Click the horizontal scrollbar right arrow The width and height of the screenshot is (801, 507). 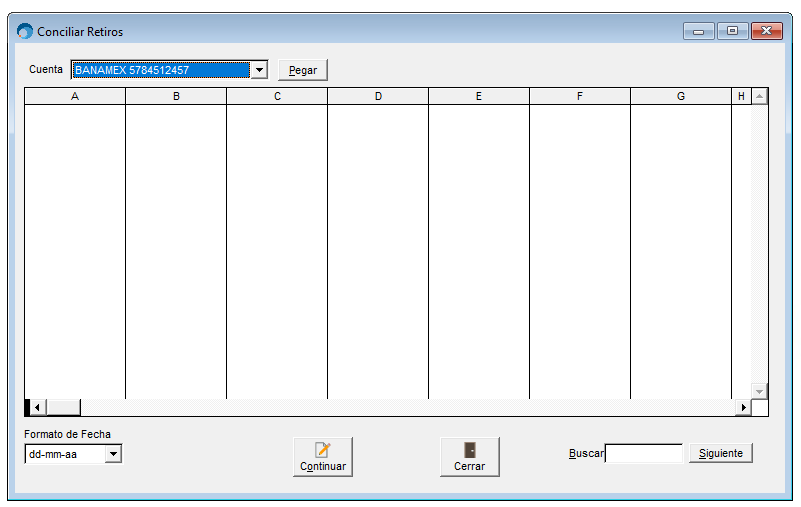point(743,407)
